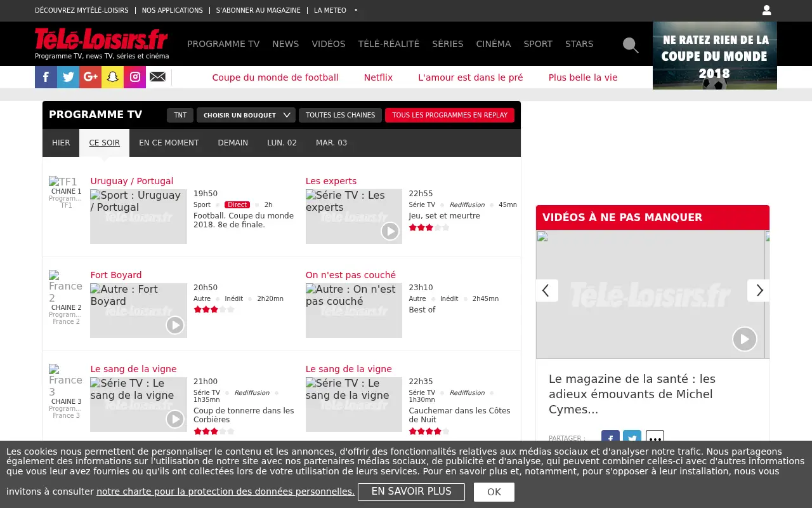This screenshot has width=812, height=508.
Task: Open Le sang de la vigne 22h35 thumbnail
Action: coord(354,404)
